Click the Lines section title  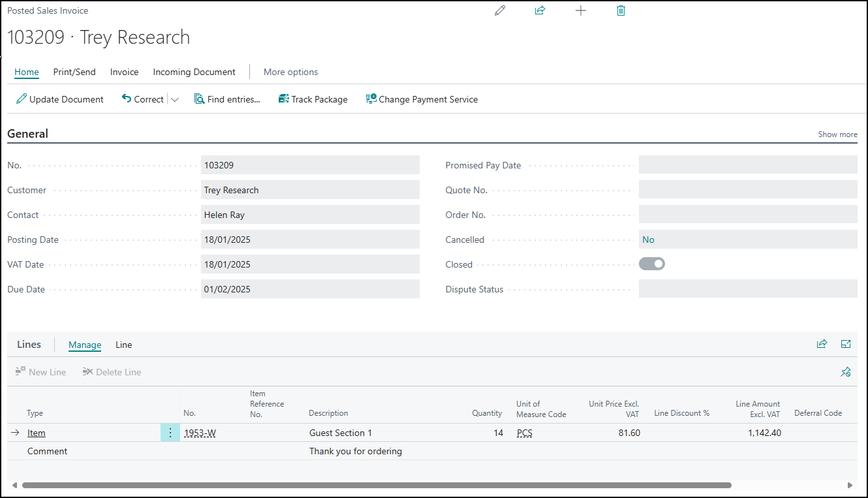tap(29, 345)
